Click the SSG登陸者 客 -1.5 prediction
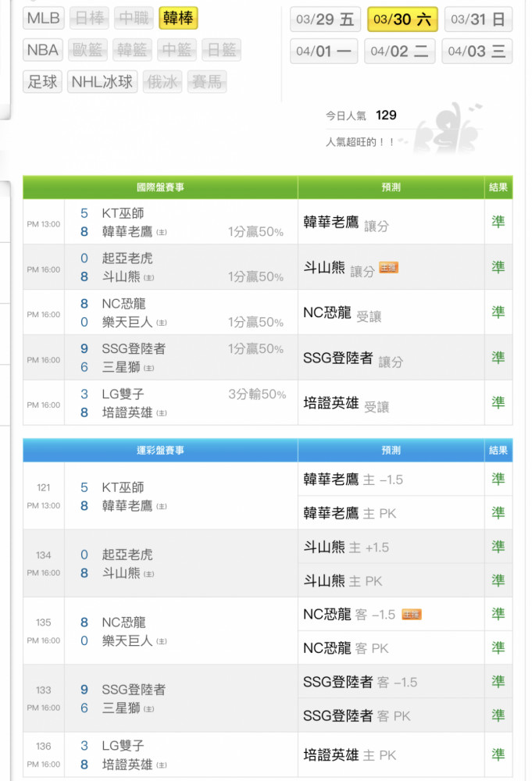Image resolution: width=532 pixels, height=781 pixels. tap(360, 682)
